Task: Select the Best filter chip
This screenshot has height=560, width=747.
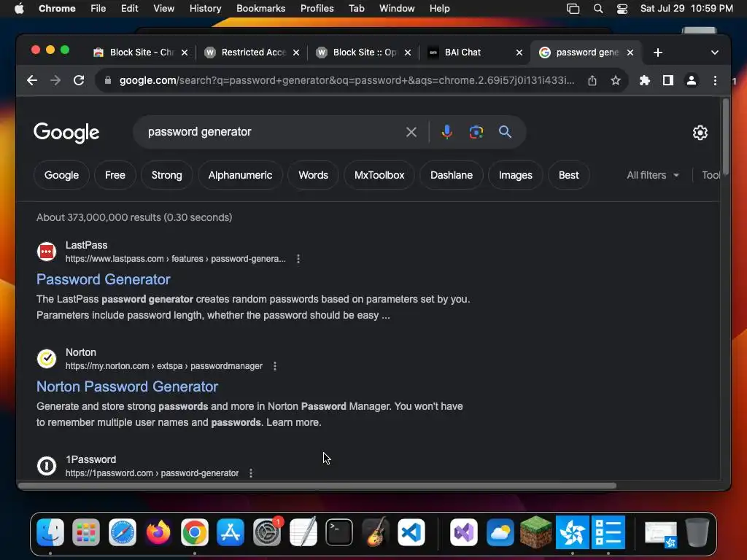Action: [x=569, y=175]
